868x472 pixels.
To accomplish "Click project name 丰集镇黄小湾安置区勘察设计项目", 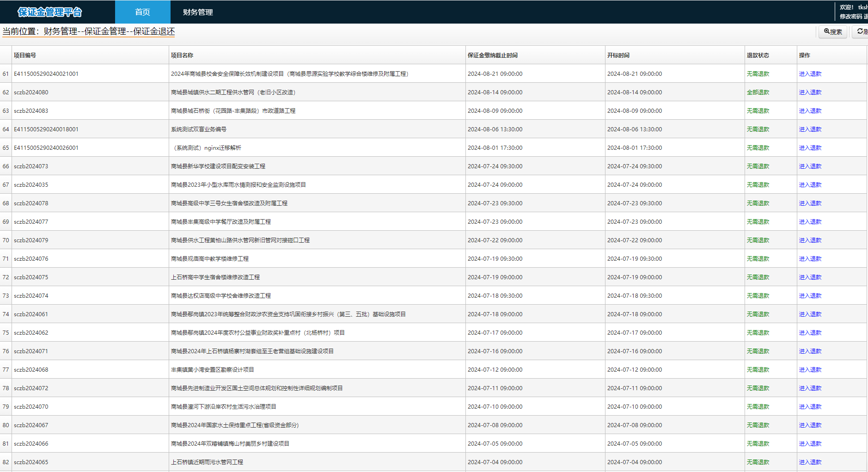I will [213, 370].
